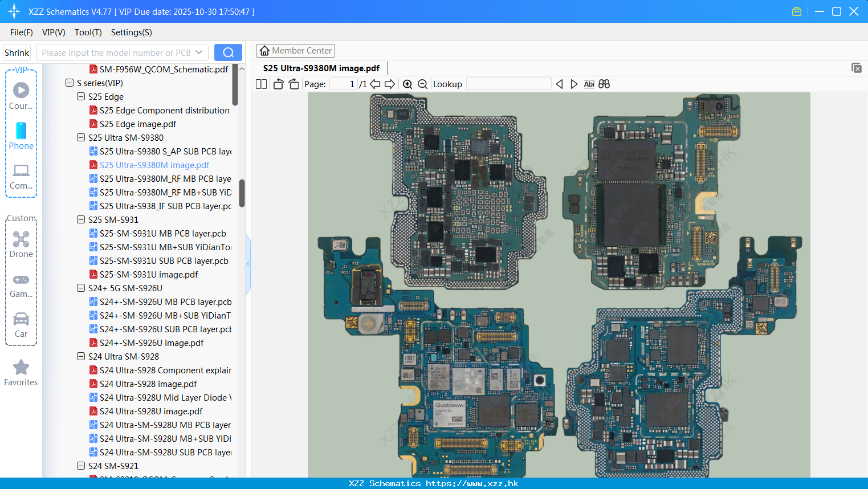
Task: Click the XZZ logo icon
Action: click(14, 11)
